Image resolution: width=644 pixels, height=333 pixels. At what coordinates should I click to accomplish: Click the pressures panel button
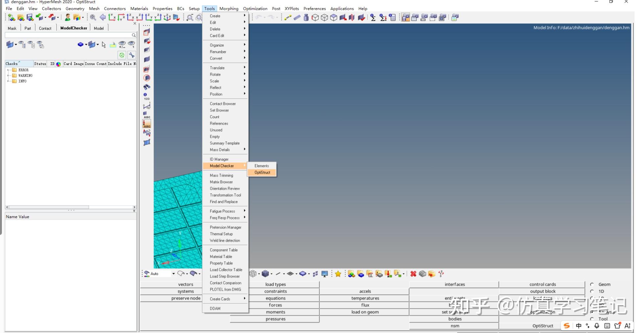(x=275, y=319)
